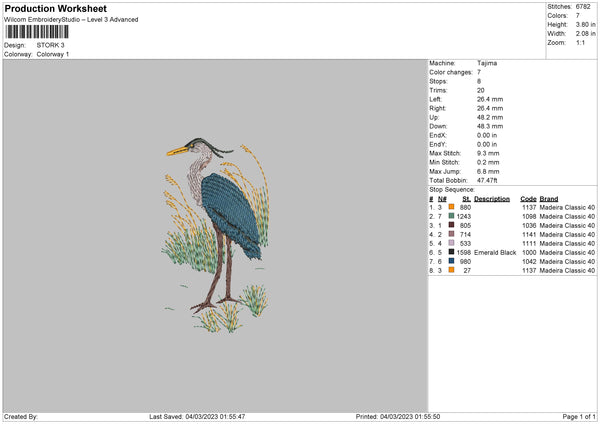Select the mauve swatch with 714 stitches
The height and width of the screenshot is (424, 600).
(x=452, y=234)
